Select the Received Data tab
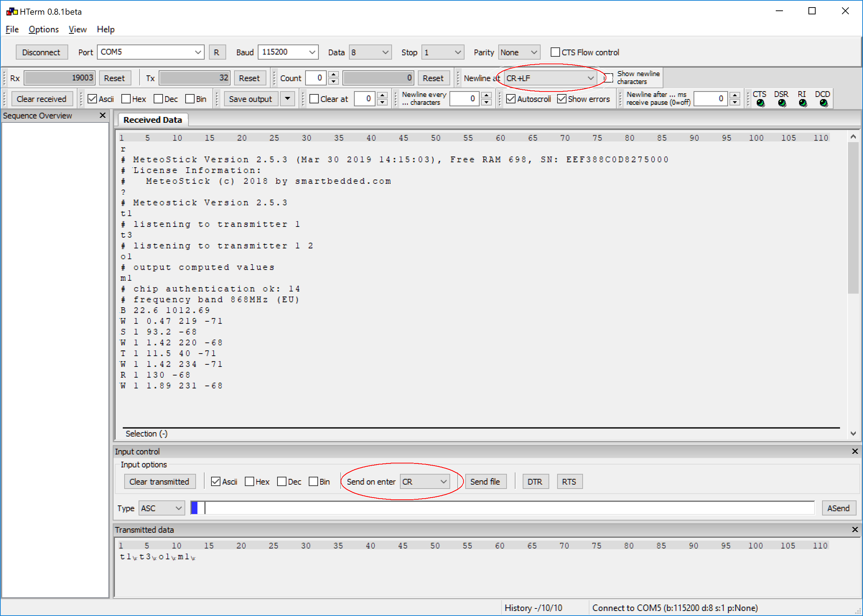 tap(153, 120)
